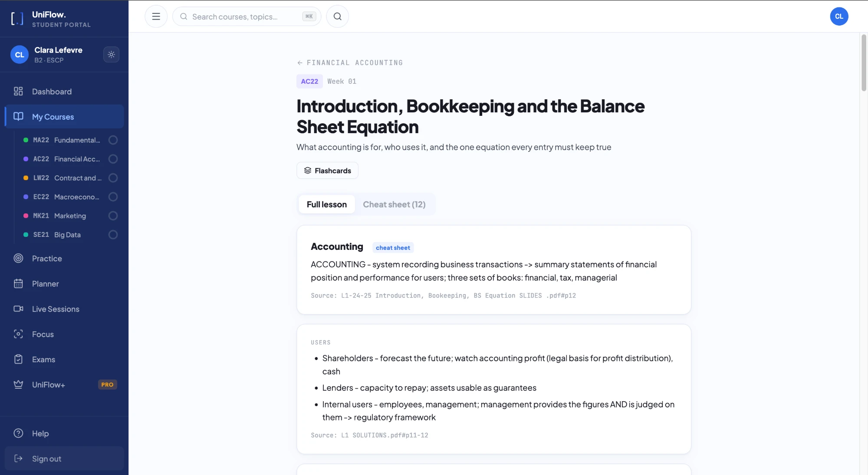Image resolution: width=868 pixels, height=475 pixels.
Task: Click into the Search courses, topics field
Action: pyautogui.click(x=247, y=16)
